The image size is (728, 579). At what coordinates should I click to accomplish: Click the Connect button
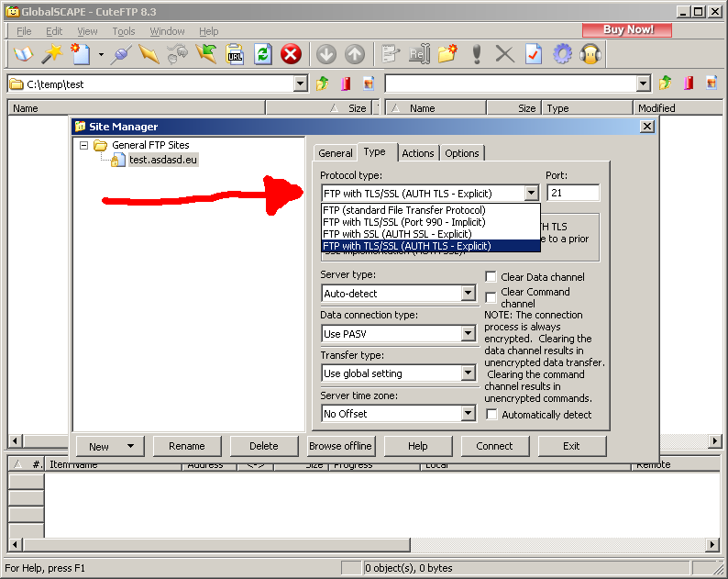[494, 446]
